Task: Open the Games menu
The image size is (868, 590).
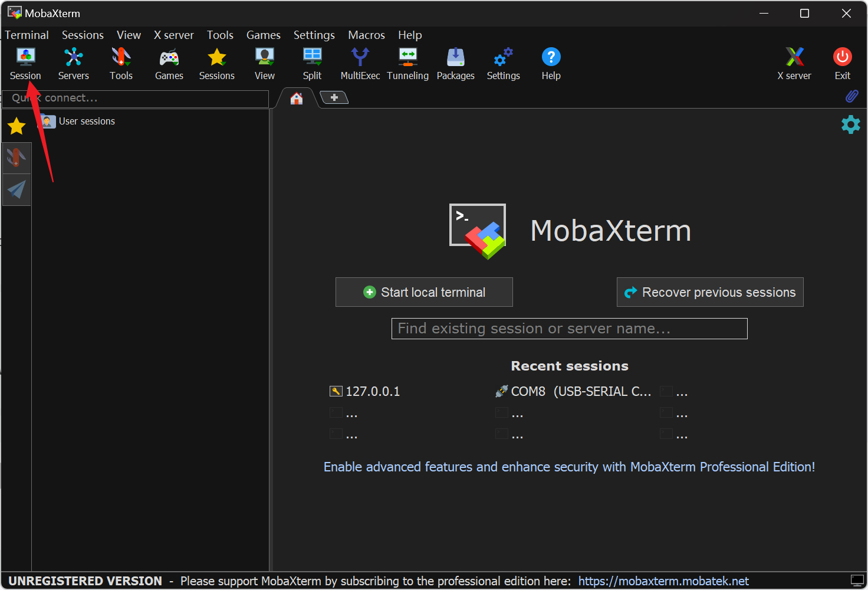Action: [264, 35]
